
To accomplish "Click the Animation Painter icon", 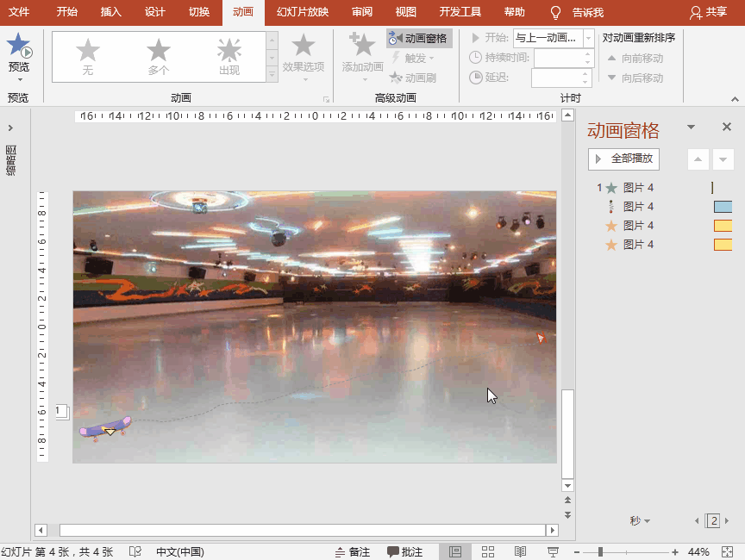I will click(x=396, y=78).
